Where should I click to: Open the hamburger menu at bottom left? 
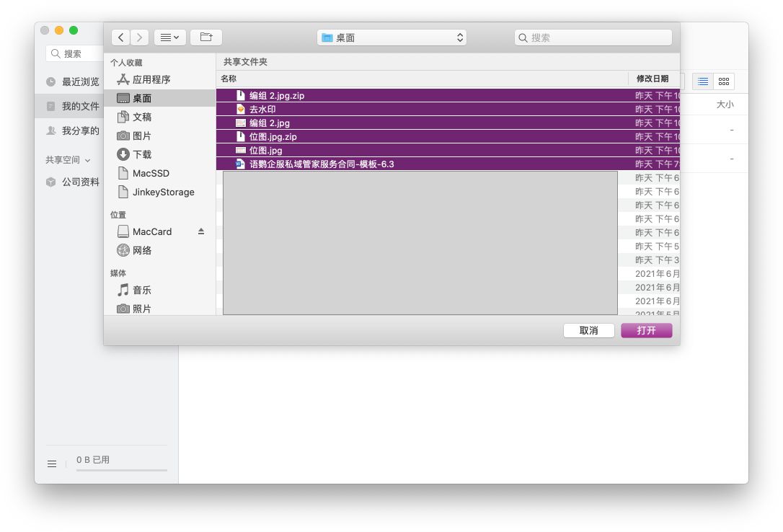pyautogui.click(x=52, y=464)
